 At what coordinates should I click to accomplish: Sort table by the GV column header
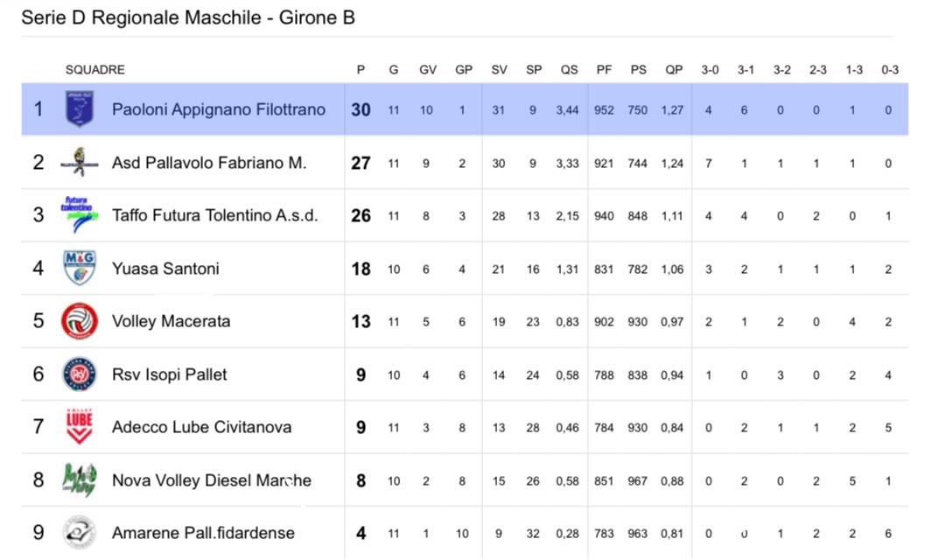pos(428,70)
